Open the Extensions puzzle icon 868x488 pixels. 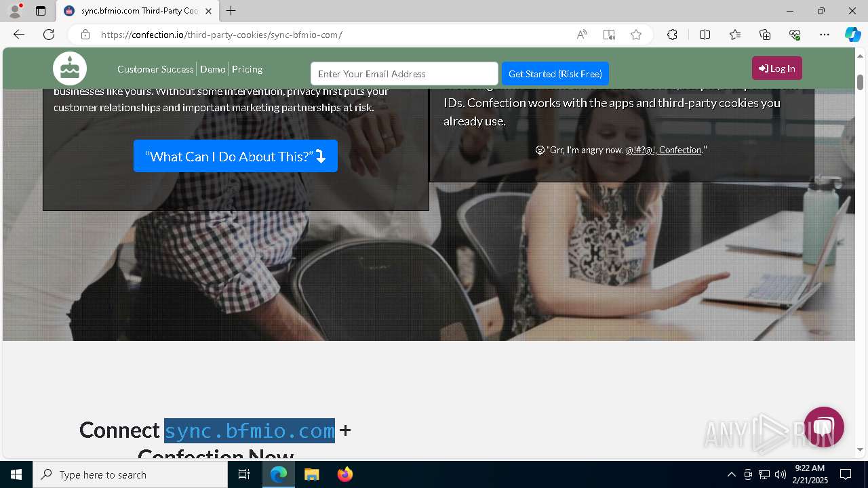click(672, 35)
